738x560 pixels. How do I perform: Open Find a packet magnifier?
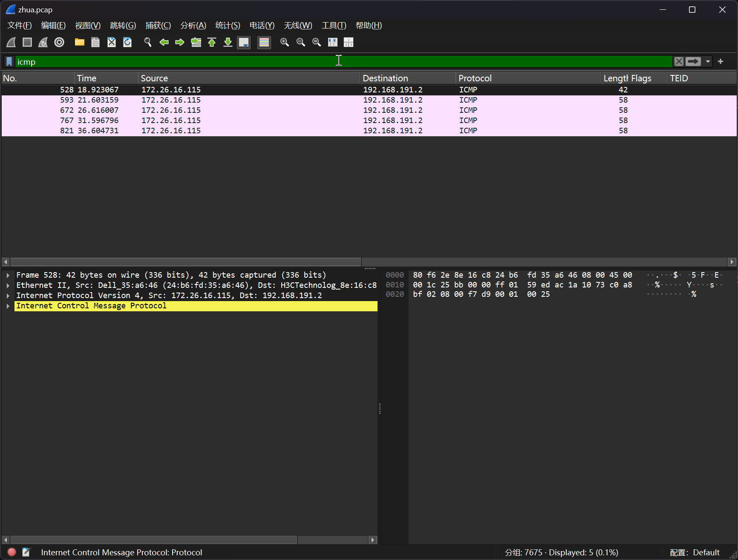(148, 42)
